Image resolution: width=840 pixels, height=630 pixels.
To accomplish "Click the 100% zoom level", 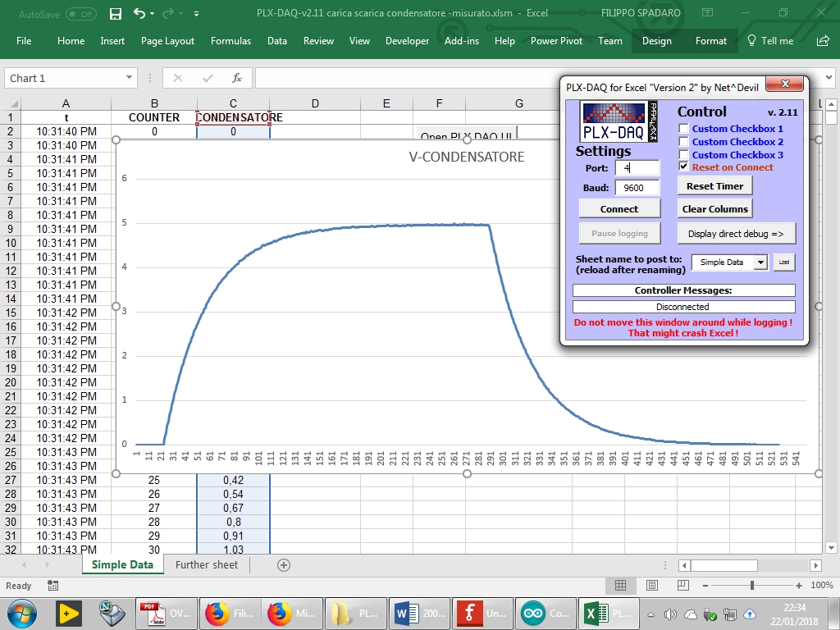I will point(821,586).
